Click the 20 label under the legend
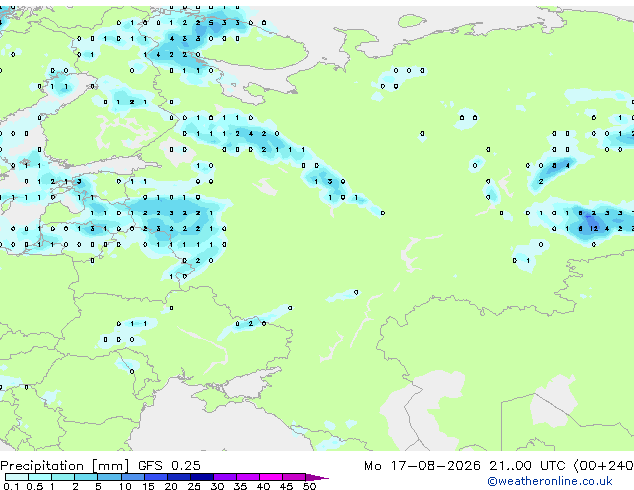Viewport: 634px width, 490px height. (x=171, y=486)
